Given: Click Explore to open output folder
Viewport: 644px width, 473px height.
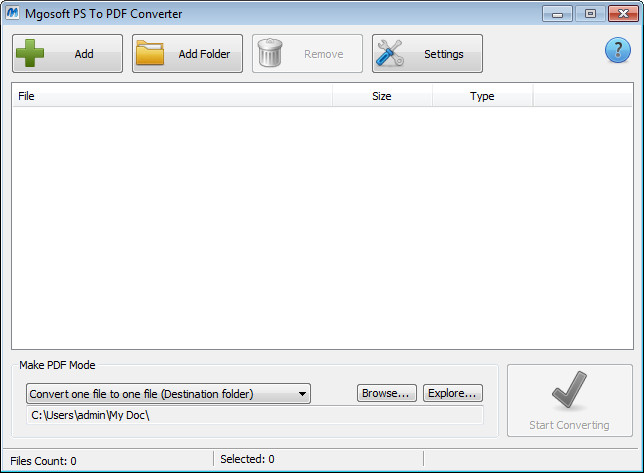Looking at the screenshot, I should coord(453,393).
